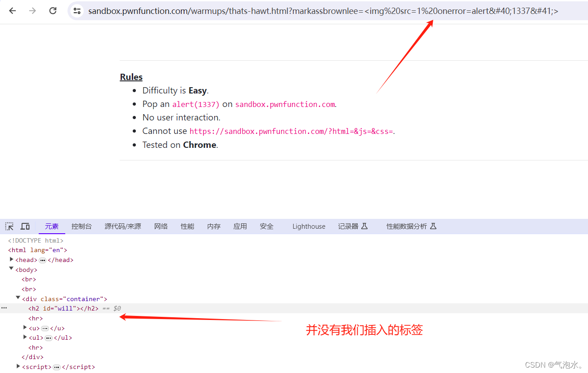
Task: Click the browser back arrow
Action: (13, 11)
